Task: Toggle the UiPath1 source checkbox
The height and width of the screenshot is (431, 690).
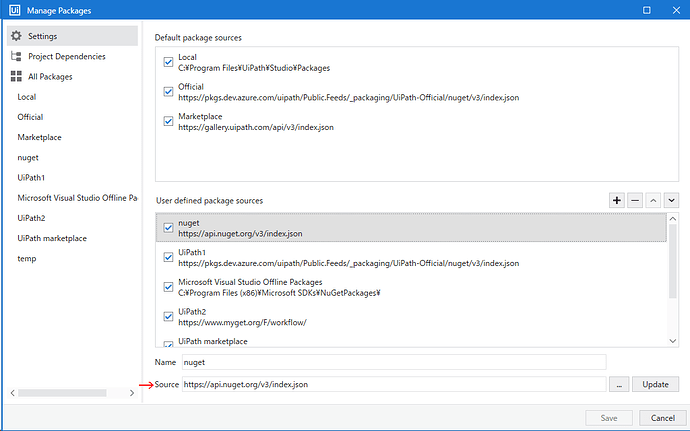Action: [168, 257]
